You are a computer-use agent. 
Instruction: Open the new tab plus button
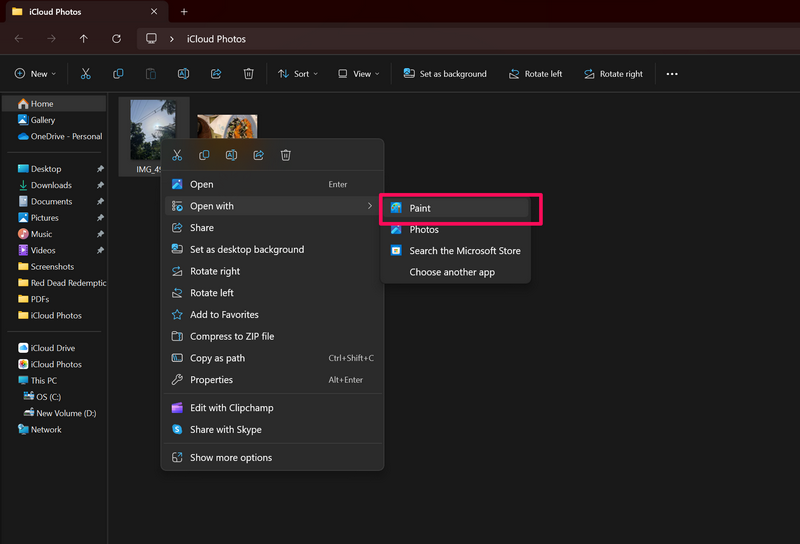point(184,12)
